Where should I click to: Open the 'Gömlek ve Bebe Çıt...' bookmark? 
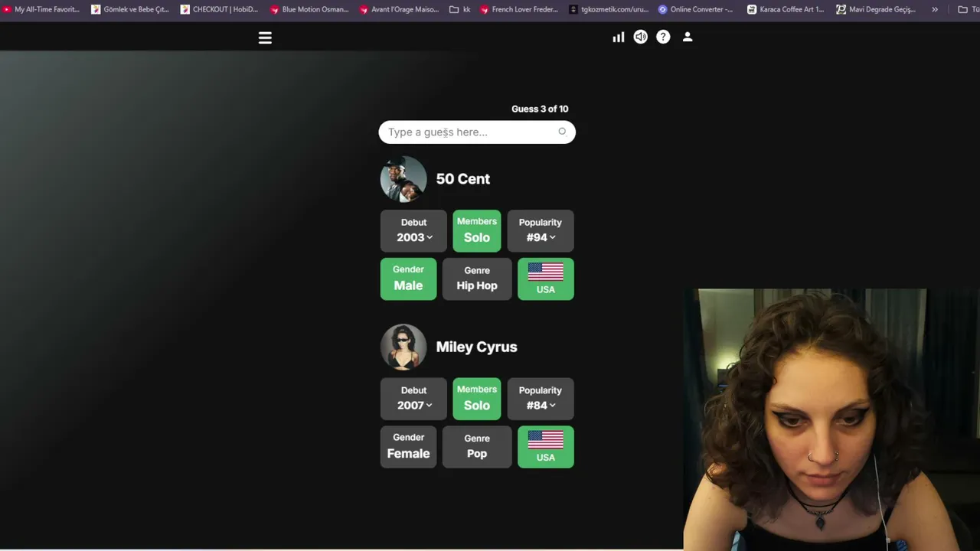(x=130, y=9)
